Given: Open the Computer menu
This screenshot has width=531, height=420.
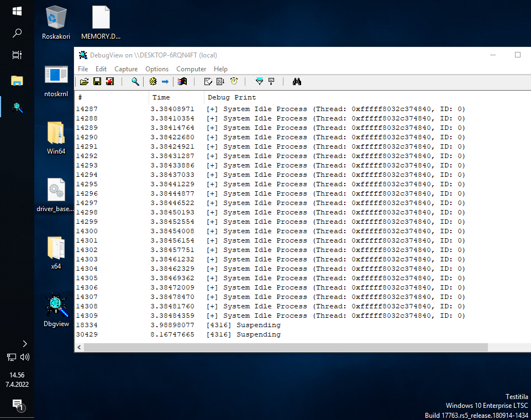Looking at the screenshot, I should coord(191,69).
